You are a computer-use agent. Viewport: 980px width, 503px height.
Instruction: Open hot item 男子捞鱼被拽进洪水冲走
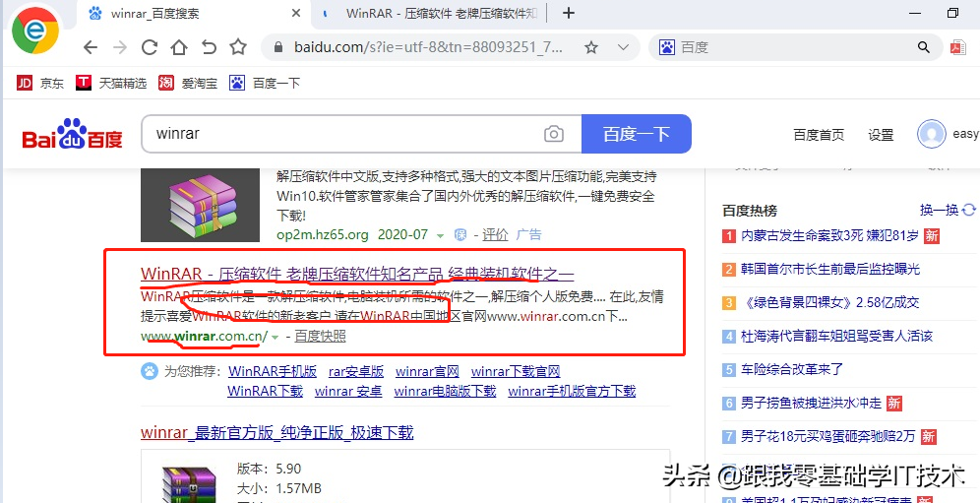click(x=811, y=403)
